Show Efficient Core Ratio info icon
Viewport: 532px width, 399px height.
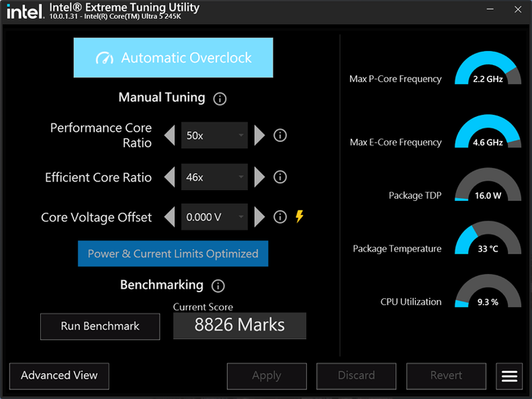280,177
